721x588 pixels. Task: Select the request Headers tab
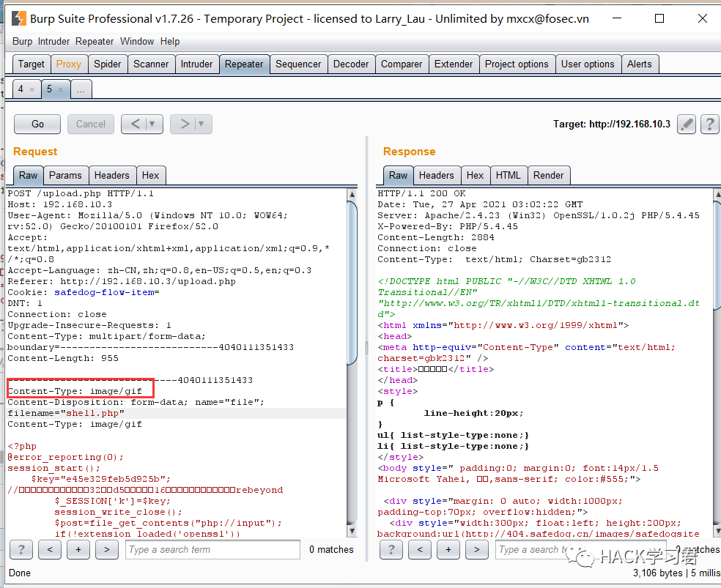(x=111, y=175)
